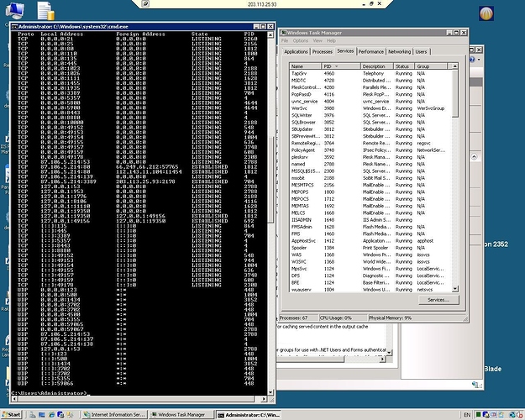This screenshot has height=420, width=525.
Task: Click the Services... button
Action: pos(438,300)
